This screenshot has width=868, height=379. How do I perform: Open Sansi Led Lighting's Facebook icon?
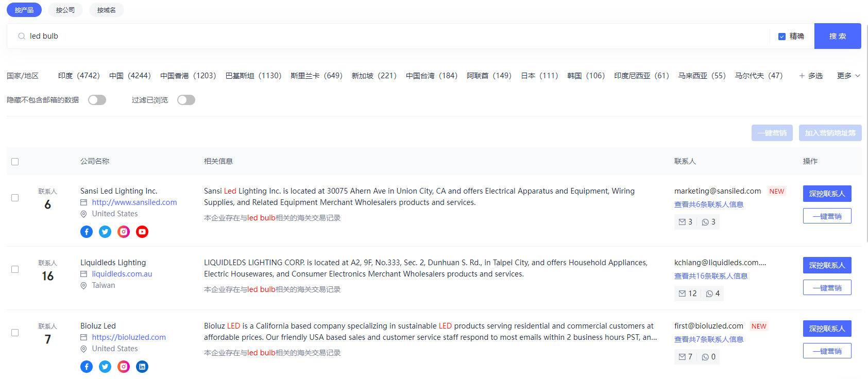(87, 232)
